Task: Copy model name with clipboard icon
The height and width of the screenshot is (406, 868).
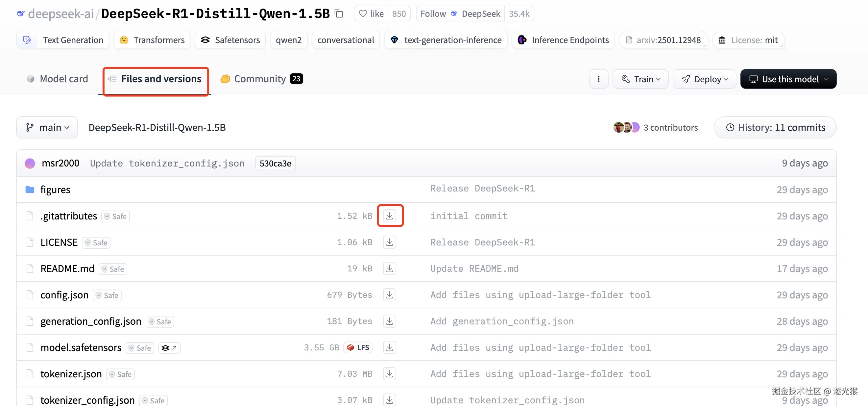Action: [x=339, y=14]
